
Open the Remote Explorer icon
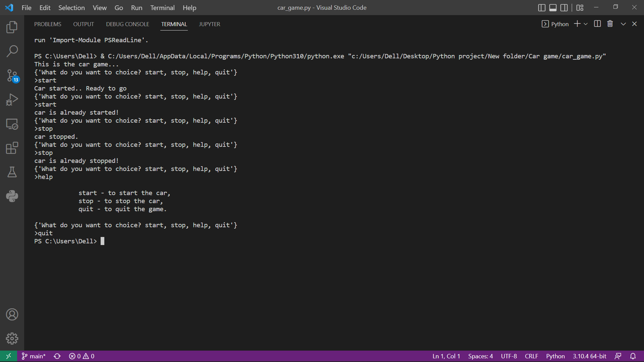click(12, 124)
